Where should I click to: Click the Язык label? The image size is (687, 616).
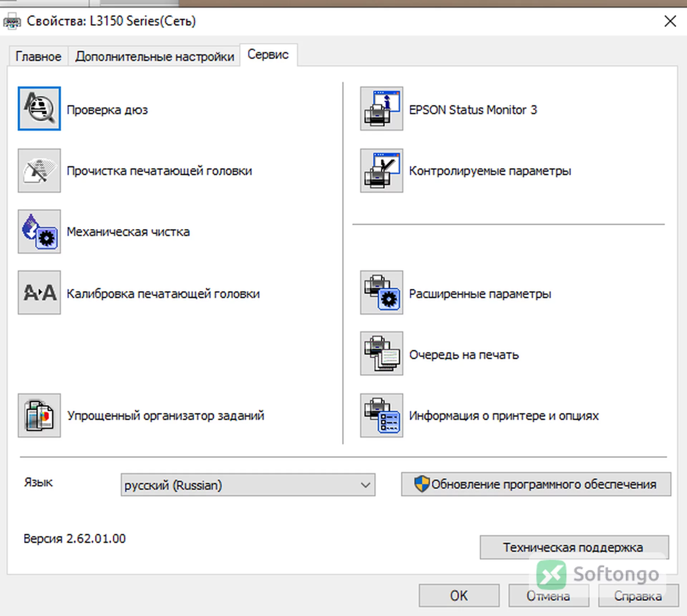point(38,482)
